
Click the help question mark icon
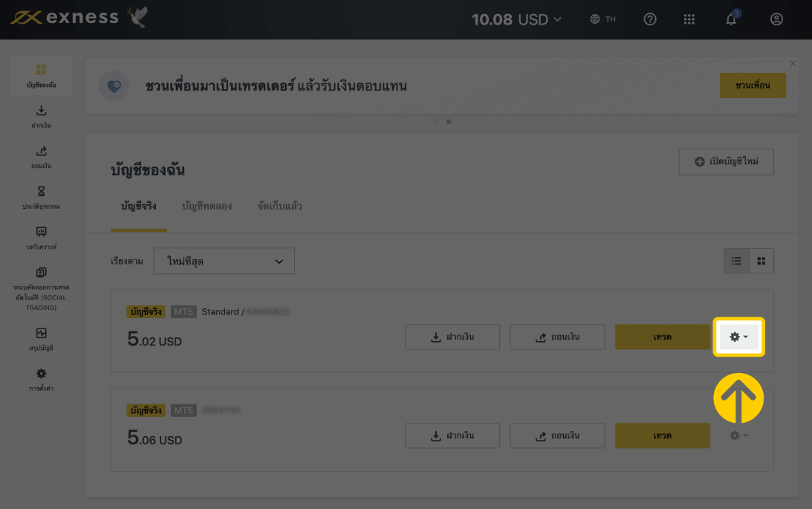pyautogui.click(x=650, y=20)
